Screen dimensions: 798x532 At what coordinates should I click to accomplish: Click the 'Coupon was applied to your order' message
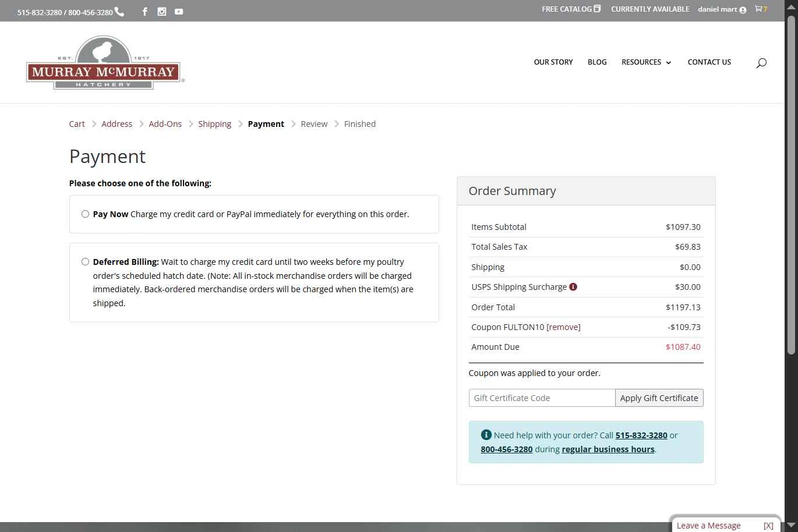534,373
